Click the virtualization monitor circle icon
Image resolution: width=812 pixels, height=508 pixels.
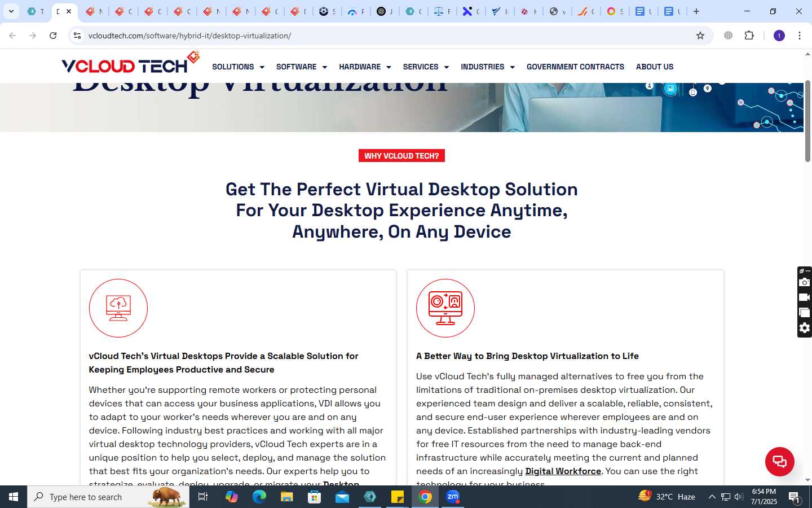point(445,308)
